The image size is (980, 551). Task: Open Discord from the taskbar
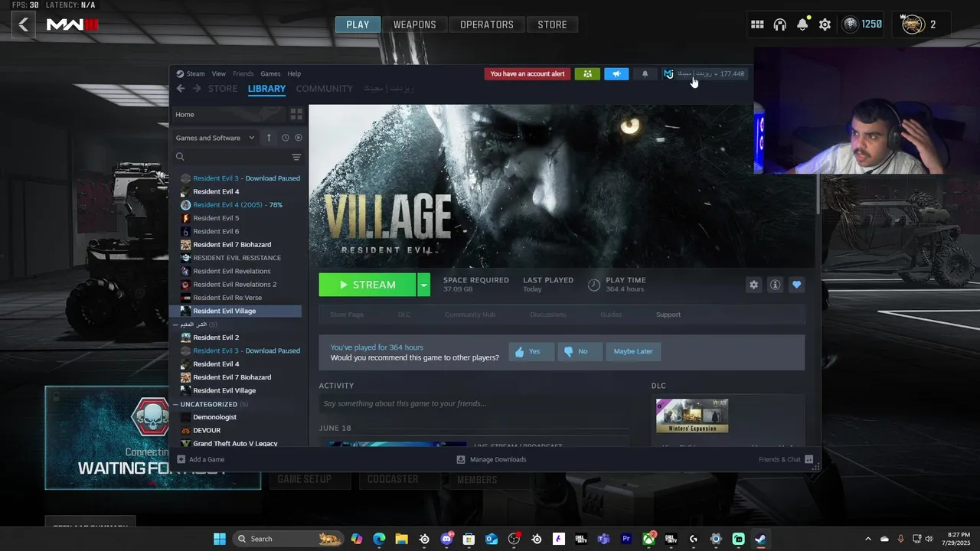[x=446, y=539]
